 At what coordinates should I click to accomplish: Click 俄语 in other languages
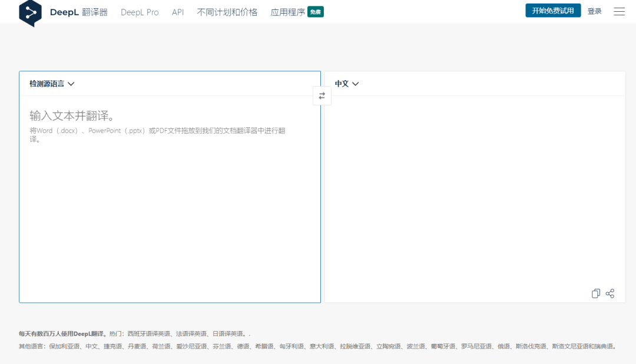tap(503, 346)
